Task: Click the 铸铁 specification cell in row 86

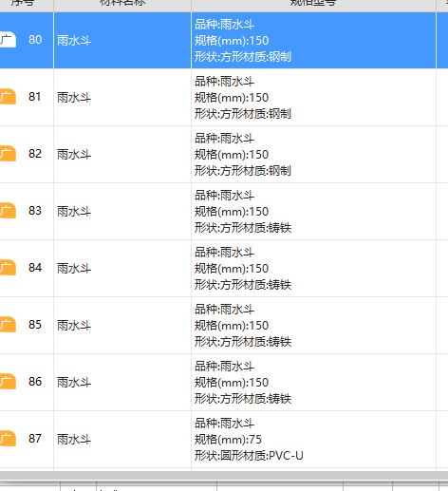Action: click(x=313, y=383)
